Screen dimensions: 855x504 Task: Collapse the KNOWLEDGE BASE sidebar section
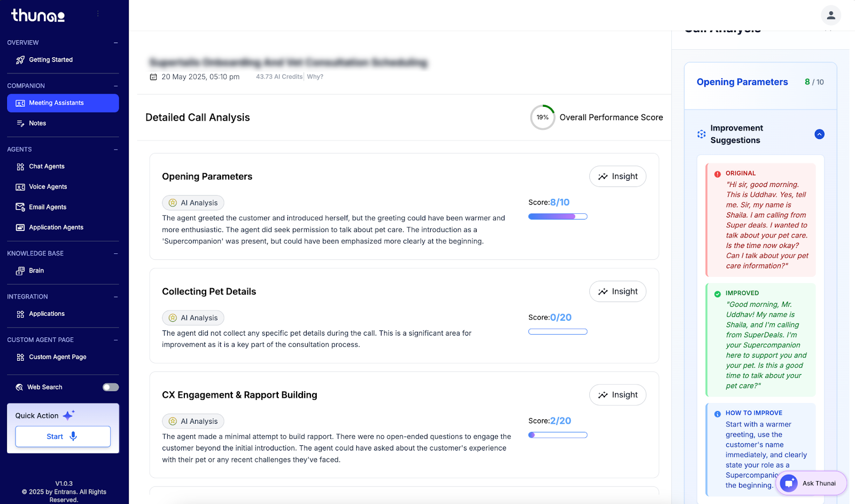(x=116, y=254)
